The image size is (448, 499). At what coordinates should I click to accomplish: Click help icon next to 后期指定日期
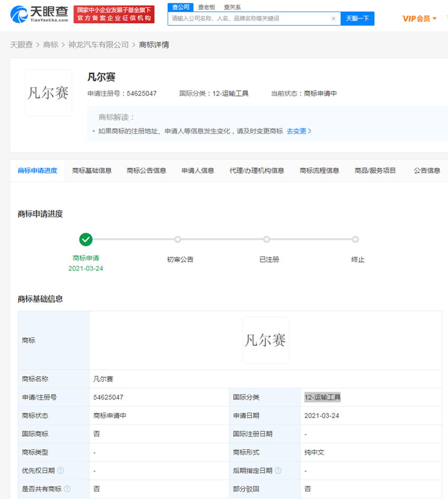(x=278, y=471)
